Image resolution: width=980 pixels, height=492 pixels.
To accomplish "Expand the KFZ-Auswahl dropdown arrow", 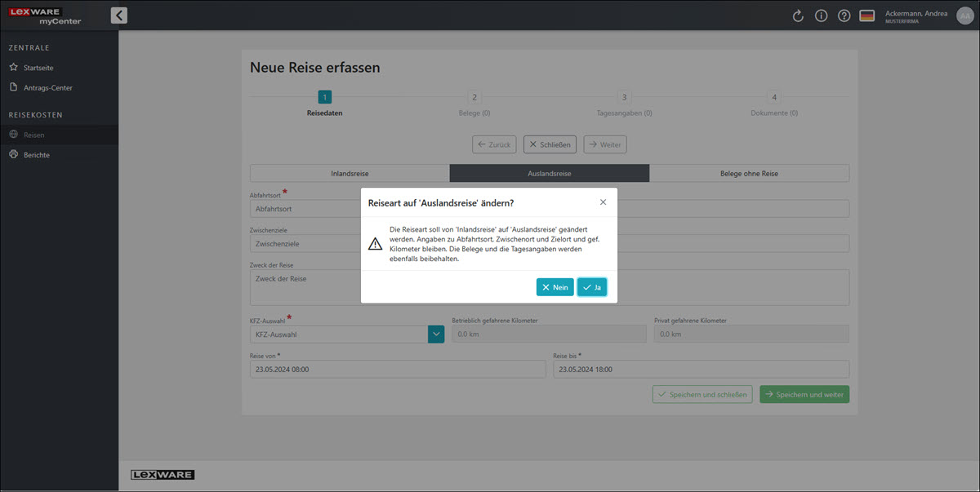I will point(436,334).
